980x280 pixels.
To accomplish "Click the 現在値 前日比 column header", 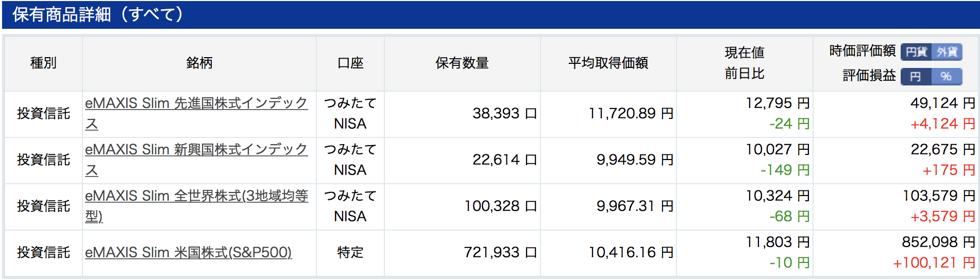I will (745, 63).
